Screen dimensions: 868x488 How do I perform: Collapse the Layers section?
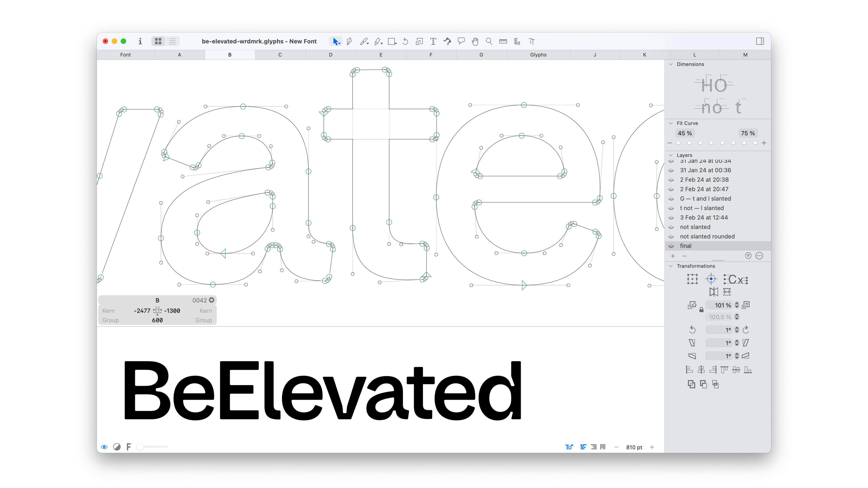coord(671,155)
